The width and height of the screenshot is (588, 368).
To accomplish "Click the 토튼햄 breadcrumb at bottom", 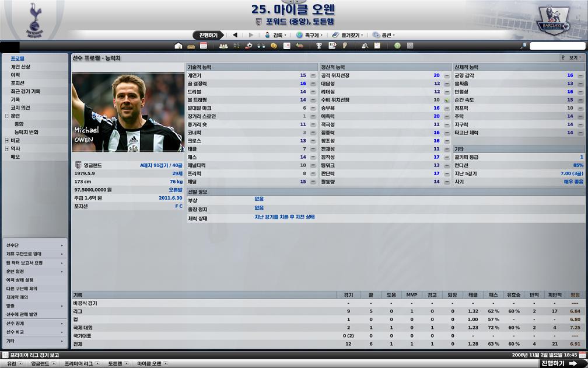I will point(116,363).
